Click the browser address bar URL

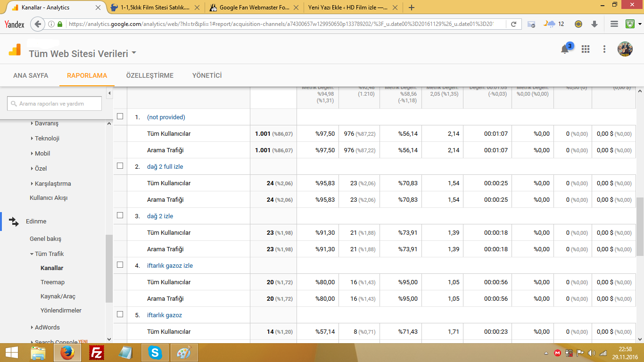point(281,24)
